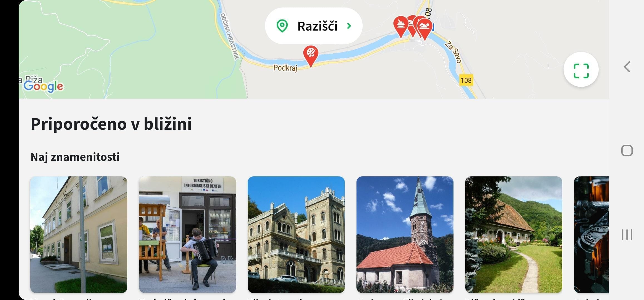Viewport: 644px width, 300px height.
Task: Open the church with green spire card
Action: (x=405, y=234)
